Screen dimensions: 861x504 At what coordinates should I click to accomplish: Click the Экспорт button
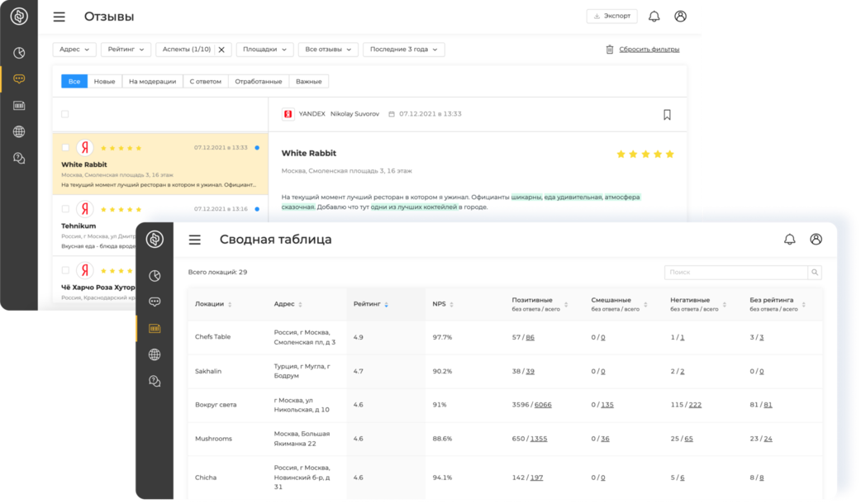611,16
